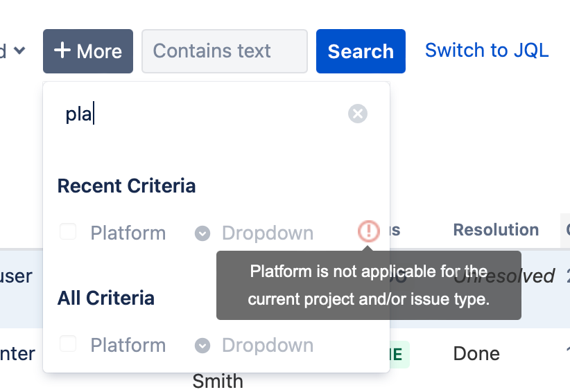Check the Platform box under All Criteria
The image size is (570, 392).
(68, 344)
